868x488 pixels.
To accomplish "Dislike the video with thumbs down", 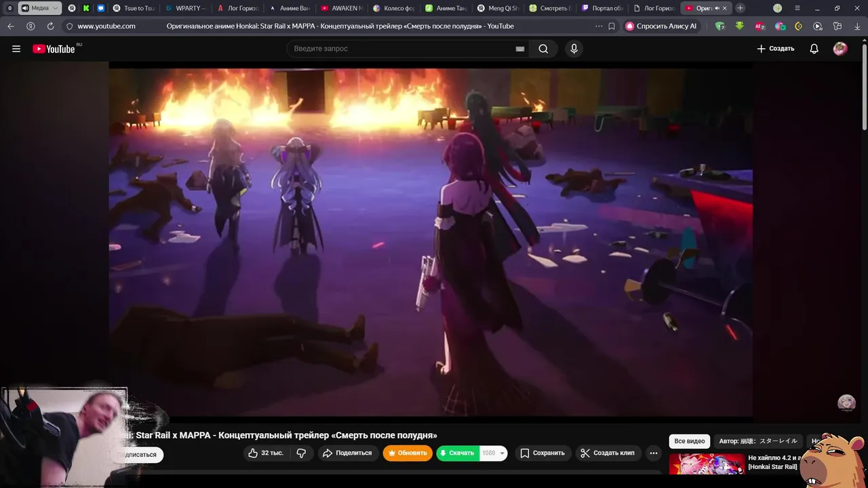I will [302, 453].
